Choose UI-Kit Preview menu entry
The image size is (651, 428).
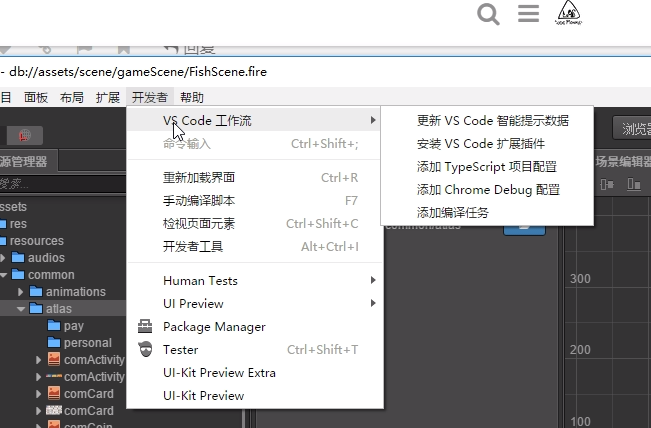click(x=255, y=396)
